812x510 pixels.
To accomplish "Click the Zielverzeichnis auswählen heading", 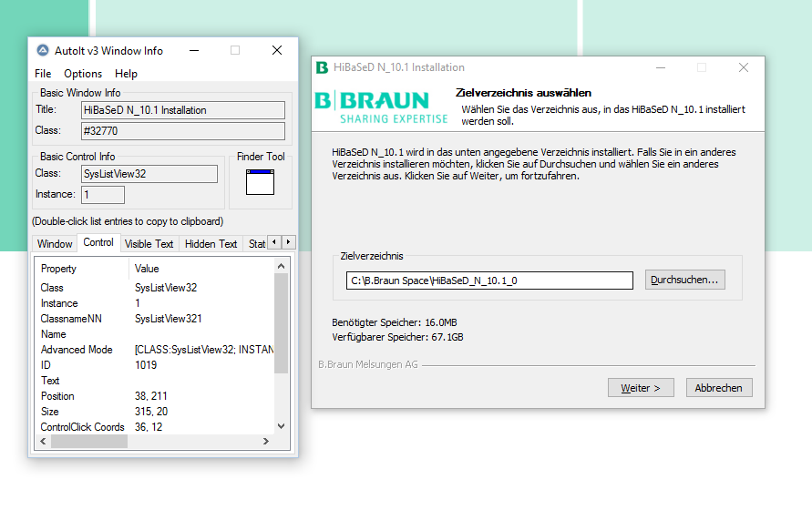I will pos(523,93).
